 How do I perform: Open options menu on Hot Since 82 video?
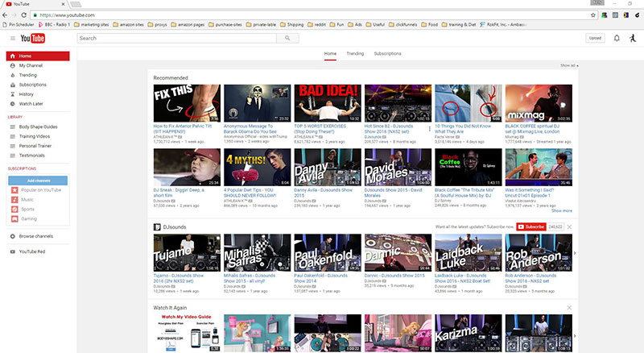430,129
